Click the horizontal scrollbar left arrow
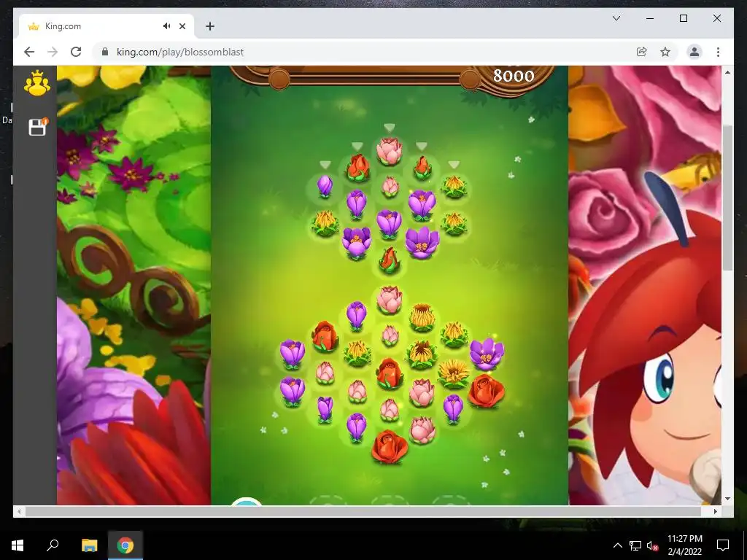 click(18, 511)
